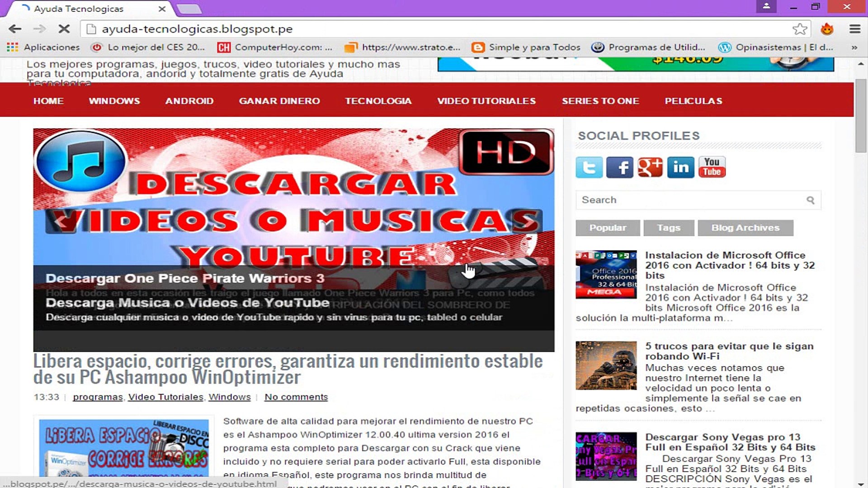Open the Google Plus profile icon
Image resolution: width=868 pixels, height=488 pixels.
(650, 168)
